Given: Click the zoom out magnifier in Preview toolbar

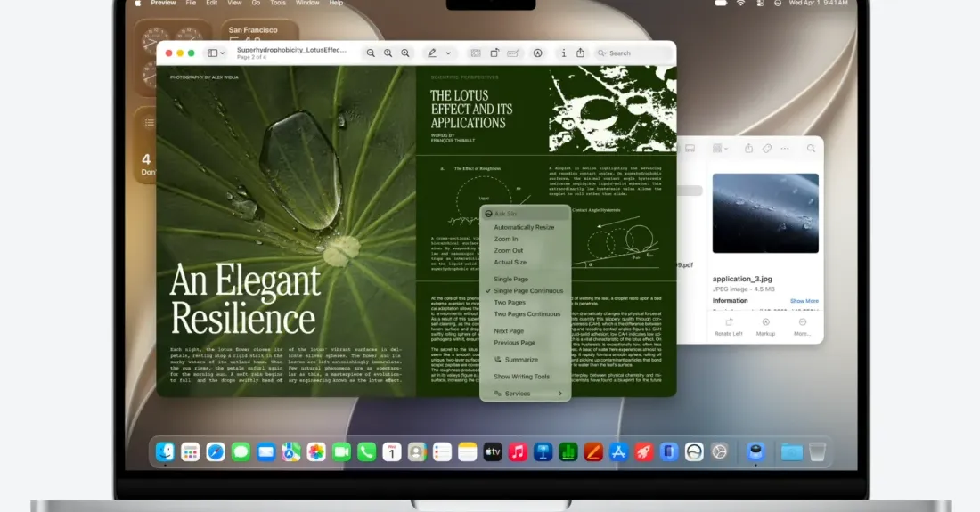Looking at the screenshot, I should click(371, 53).
